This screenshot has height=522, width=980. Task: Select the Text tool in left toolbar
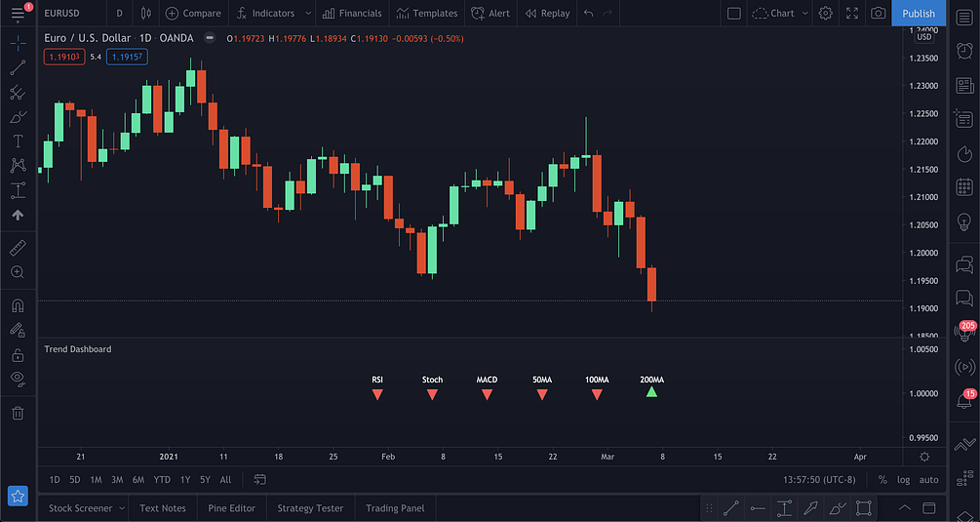point(18,141)
